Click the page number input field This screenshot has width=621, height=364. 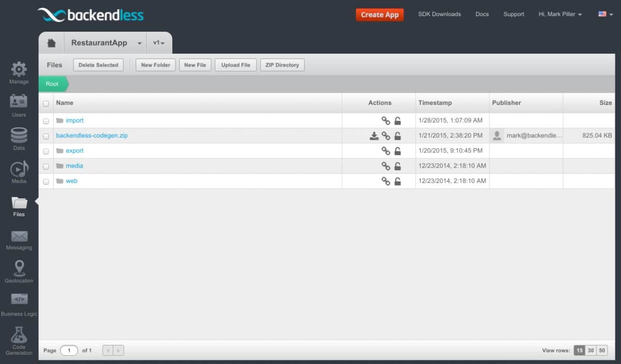[69, 351]
